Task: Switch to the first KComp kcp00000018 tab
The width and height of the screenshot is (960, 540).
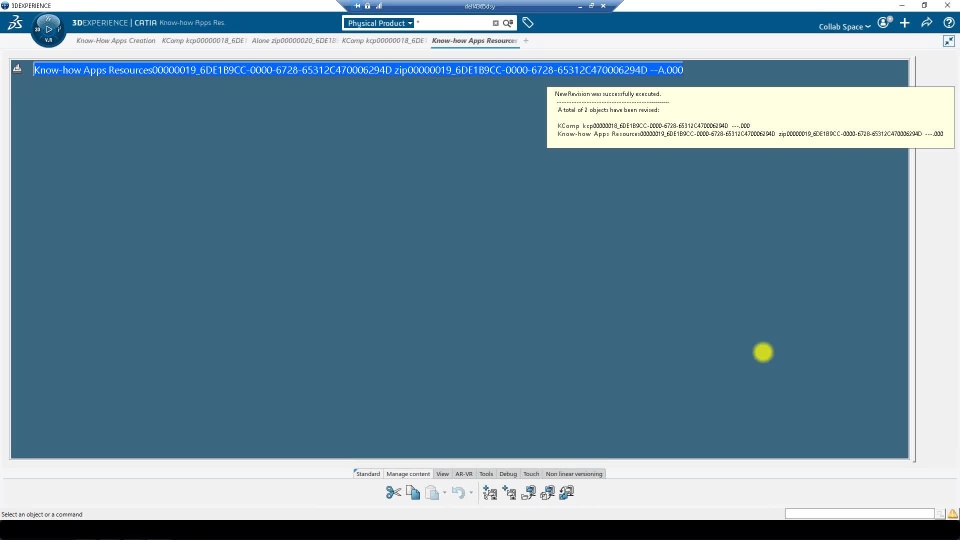Action: pyautogui.click(x=204, y=40)
